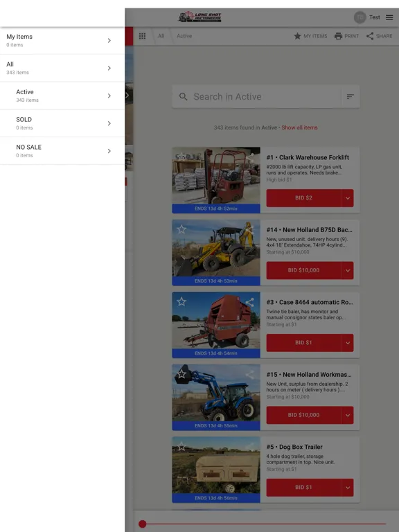Screen dimensions: 399x532
Task: Expand the SOLD category chevron
Action: [109, 123]
